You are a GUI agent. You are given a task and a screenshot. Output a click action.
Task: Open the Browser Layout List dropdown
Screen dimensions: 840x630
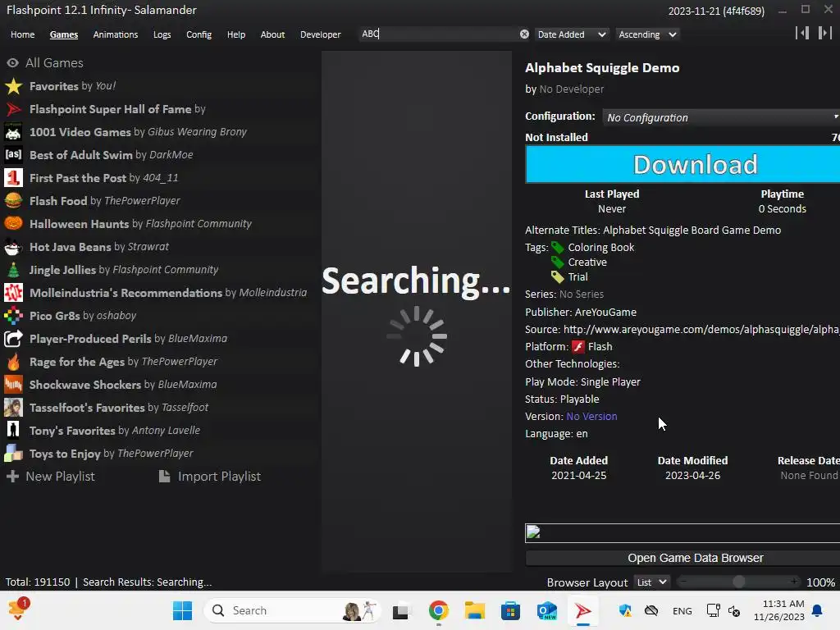(651, 582)
